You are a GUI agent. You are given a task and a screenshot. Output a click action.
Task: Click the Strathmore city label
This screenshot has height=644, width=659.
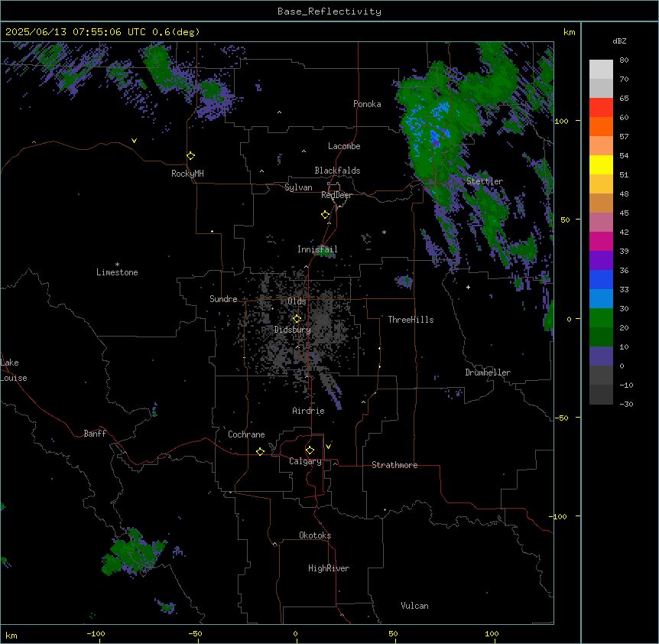394,465
